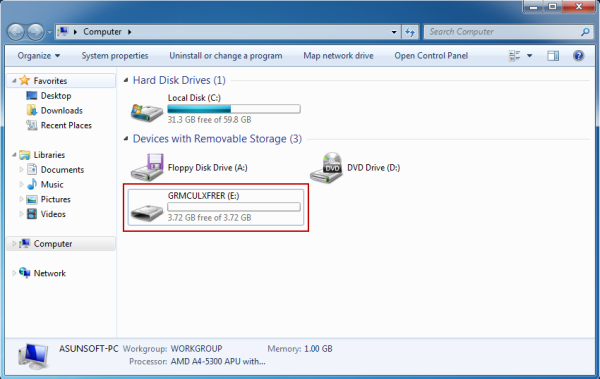Select the DVD Drive (D:) icon
600x379 pixels.
pos(326,167)
